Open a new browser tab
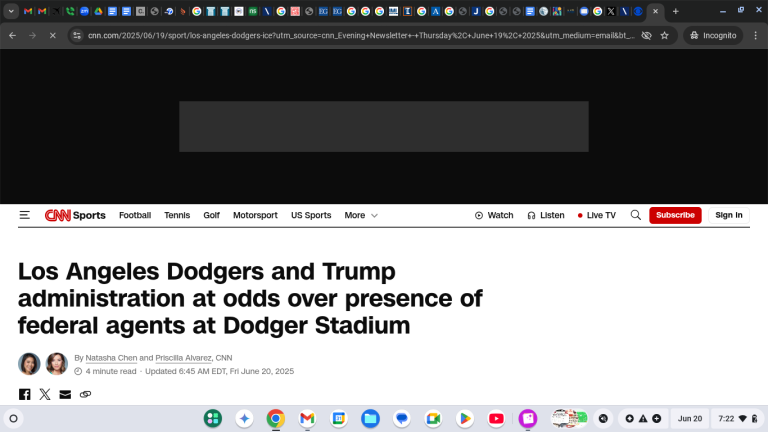Image resolution: width=768 pixels, height=432 pixels. 675,11
